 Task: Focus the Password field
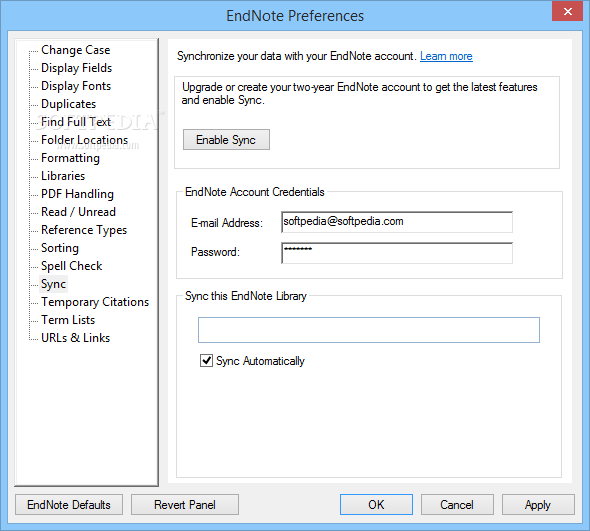(397, 253)
